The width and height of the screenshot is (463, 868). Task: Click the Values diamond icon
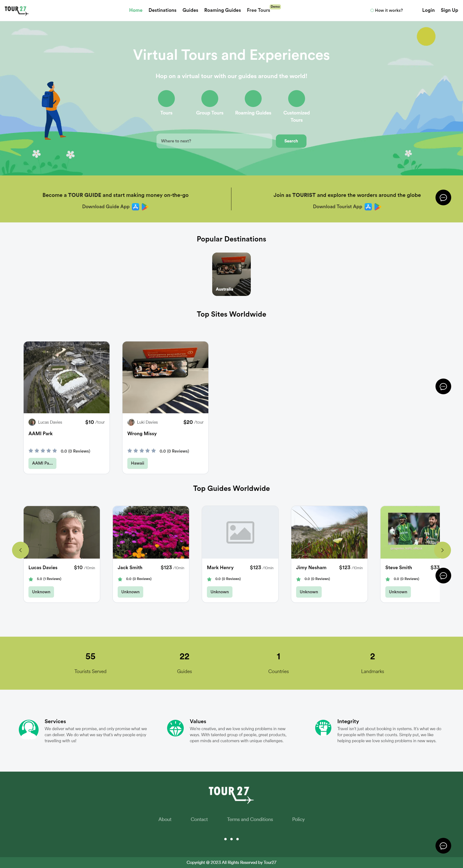coord(175,728)
